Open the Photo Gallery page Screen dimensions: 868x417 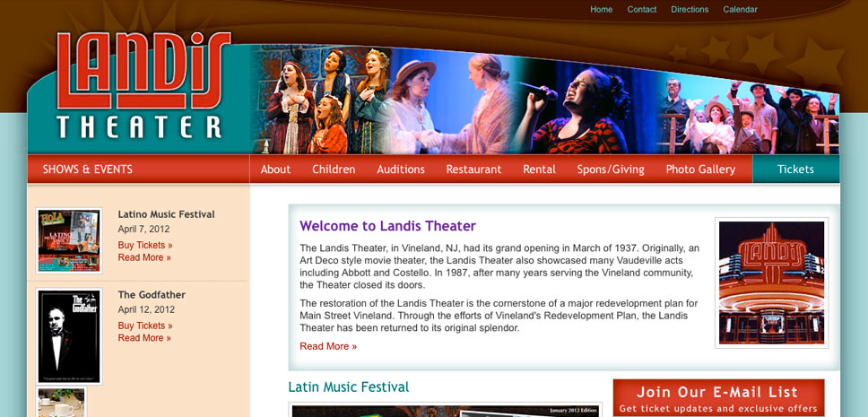coord(701,169)
